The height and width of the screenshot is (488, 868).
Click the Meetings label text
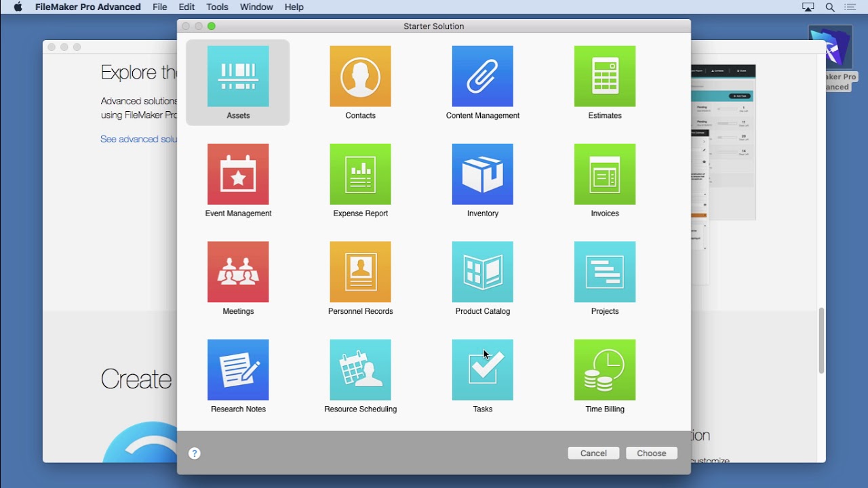tap(238, 312)
